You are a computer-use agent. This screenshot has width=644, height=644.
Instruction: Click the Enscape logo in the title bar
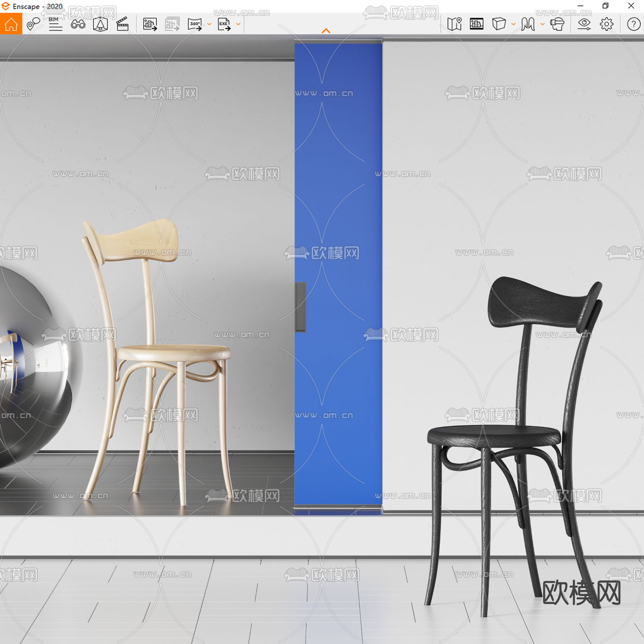click(6, 6)
